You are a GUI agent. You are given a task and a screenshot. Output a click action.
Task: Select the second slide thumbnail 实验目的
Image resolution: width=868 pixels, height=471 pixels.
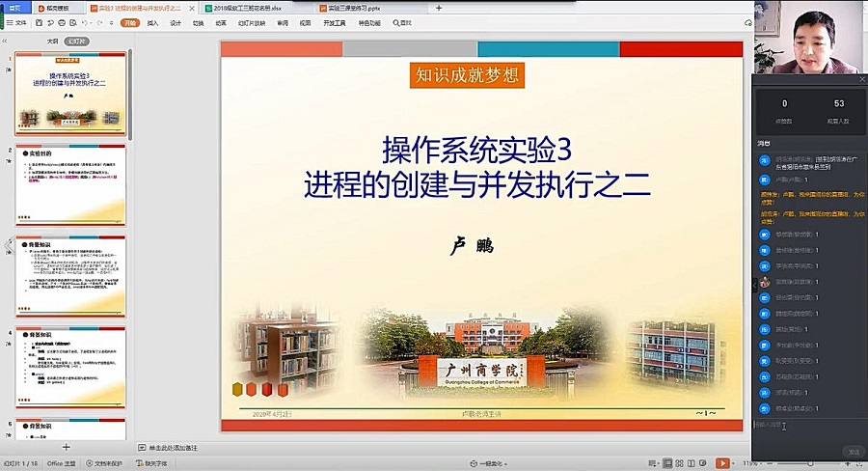(x=69, y=184)
